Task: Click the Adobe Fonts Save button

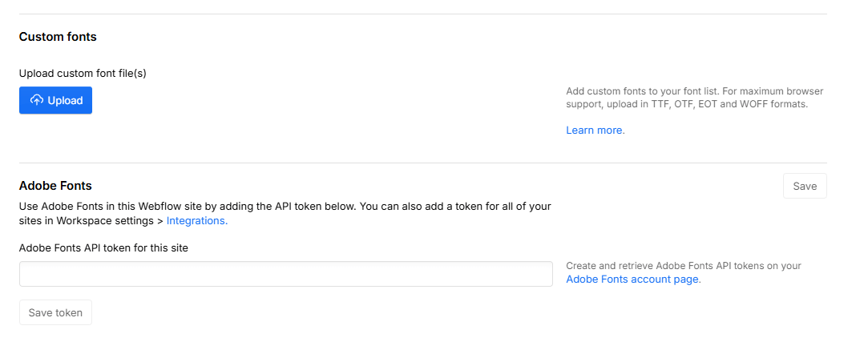Action: coord(805,186)
